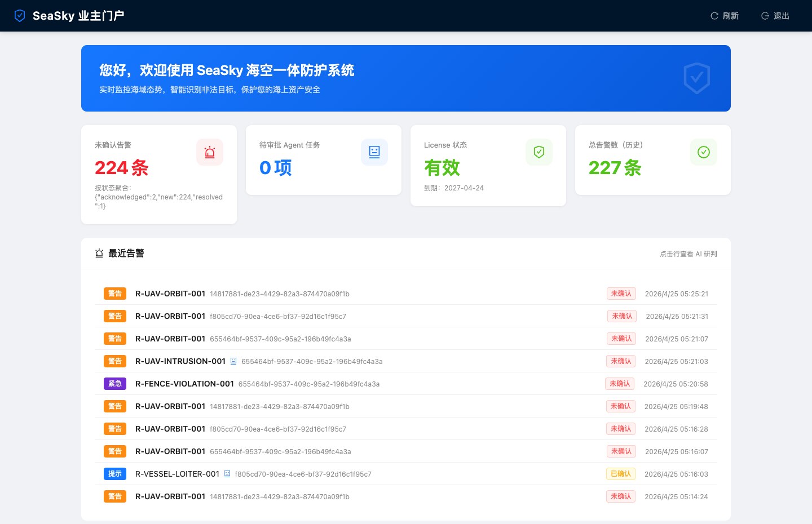Click the green shield License status icon

[539, 152]
